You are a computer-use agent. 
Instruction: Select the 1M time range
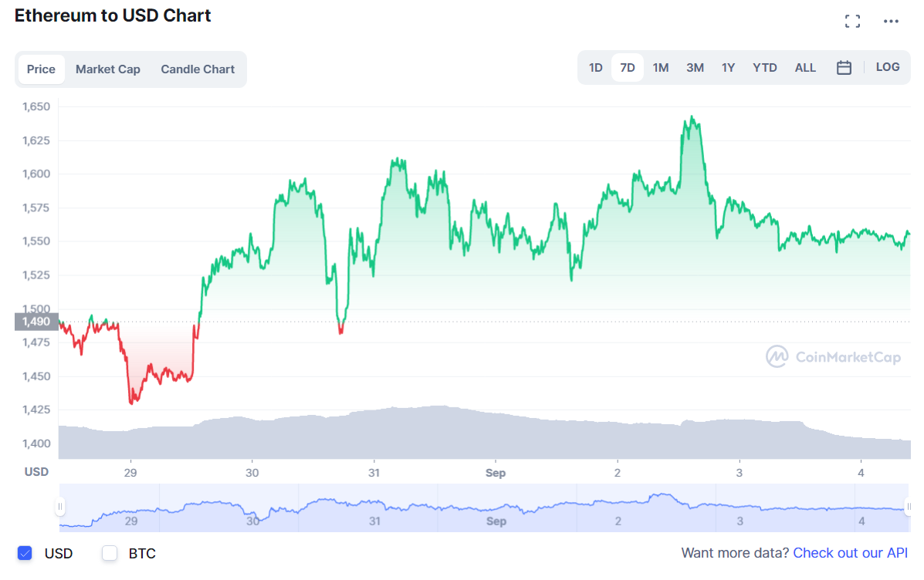[661, 68]
